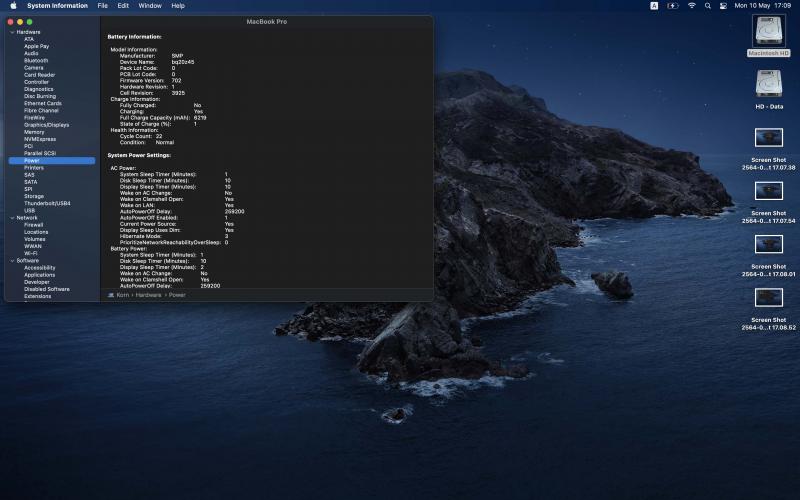Select the Macintosh HD desktop drive
The height and width of the screenshot is (500, 800).
coord(768,36)
